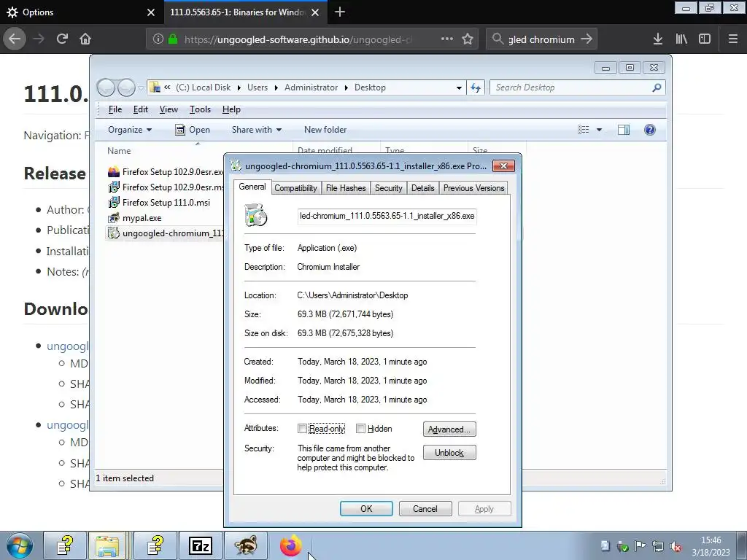The width and height of the screenshot is (747, 560).
Task: Refresh Explorer address bar
Action: pyautogui.click(x=476, y=87)
